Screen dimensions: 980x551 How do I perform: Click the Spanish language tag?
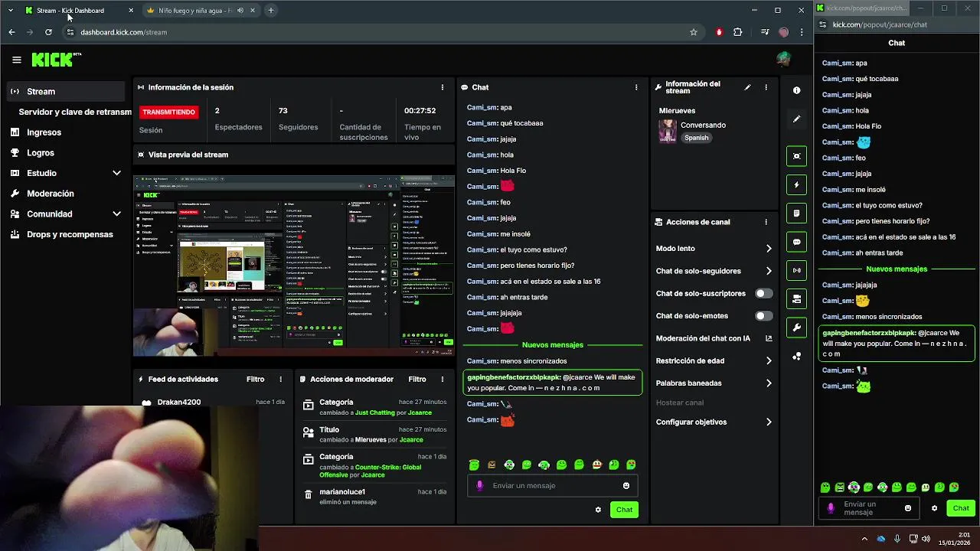point(696,138)
